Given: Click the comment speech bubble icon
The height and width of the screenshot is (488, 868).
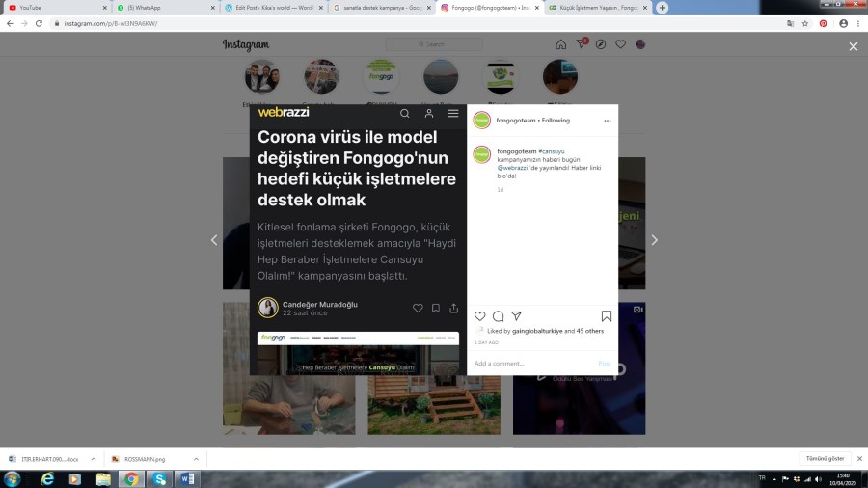Looking at the screenshot, I should pos(498,316).
